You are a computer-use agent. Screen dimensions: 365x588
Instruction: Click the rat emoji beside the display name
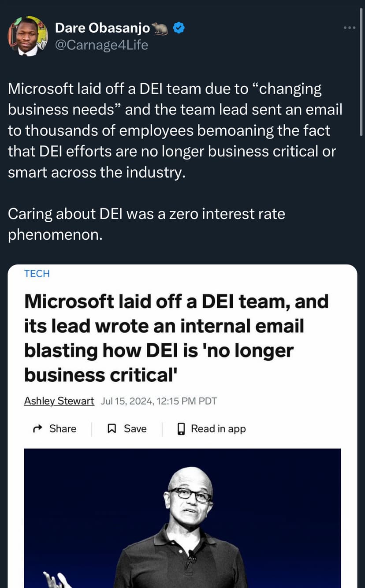(159, 27)
